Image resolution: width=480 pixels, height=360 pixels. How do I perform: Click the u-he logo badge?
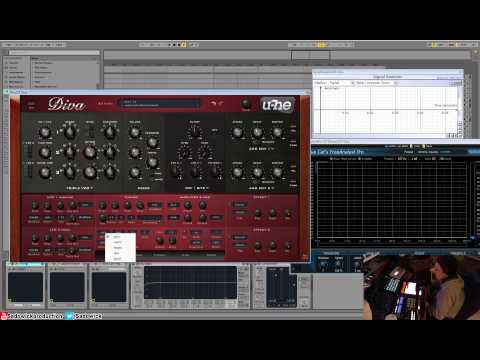(x=277, y=105)
